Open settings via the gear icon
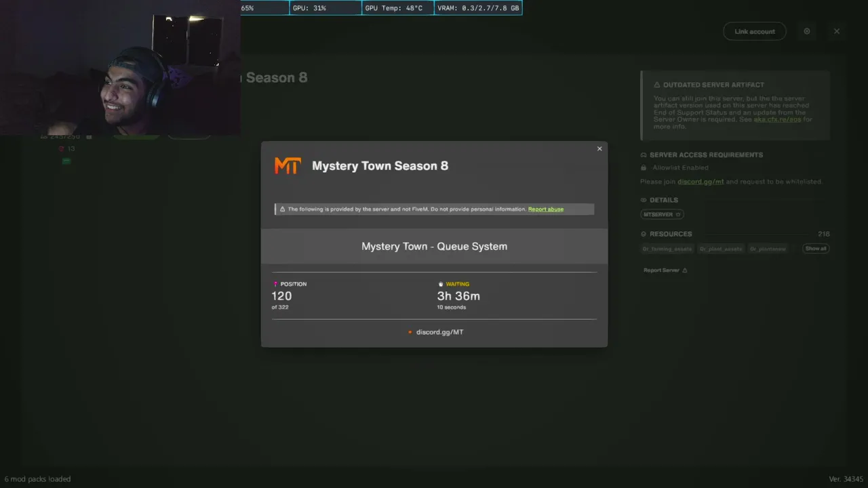This screenshot has width=868, height=488. (x=807, y=31)
